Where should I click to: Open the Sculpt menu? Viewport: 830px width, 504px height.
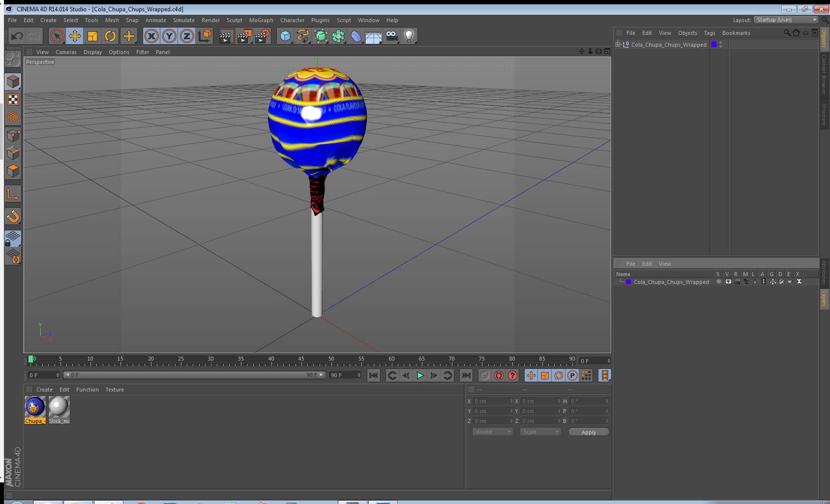(235, 20)
